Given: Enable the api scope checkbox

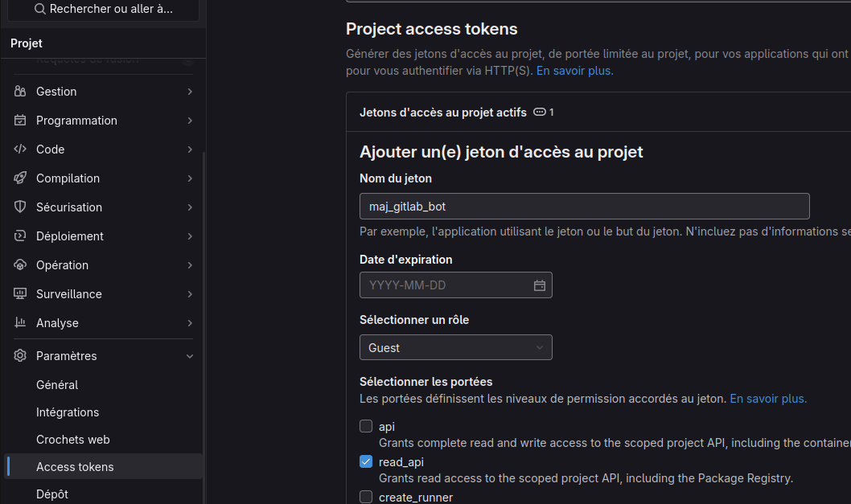Looking at the screenshot, I should (x=366, y=426).
